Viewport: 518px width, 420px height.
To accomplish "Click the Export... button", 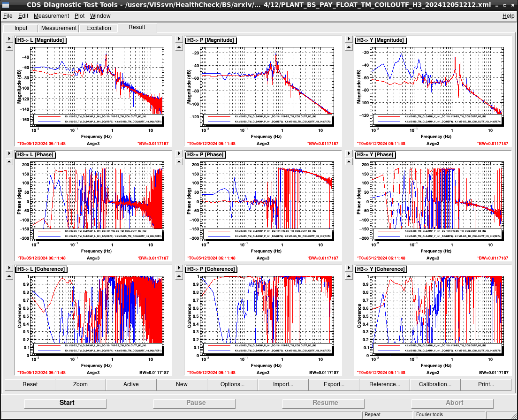I will coord(334,384).
